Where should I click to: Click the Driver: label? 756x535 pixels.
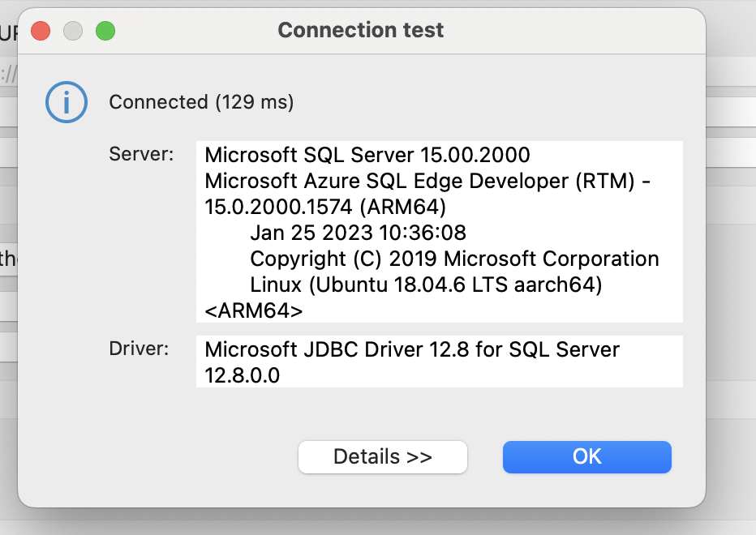(x=140, y=349)
